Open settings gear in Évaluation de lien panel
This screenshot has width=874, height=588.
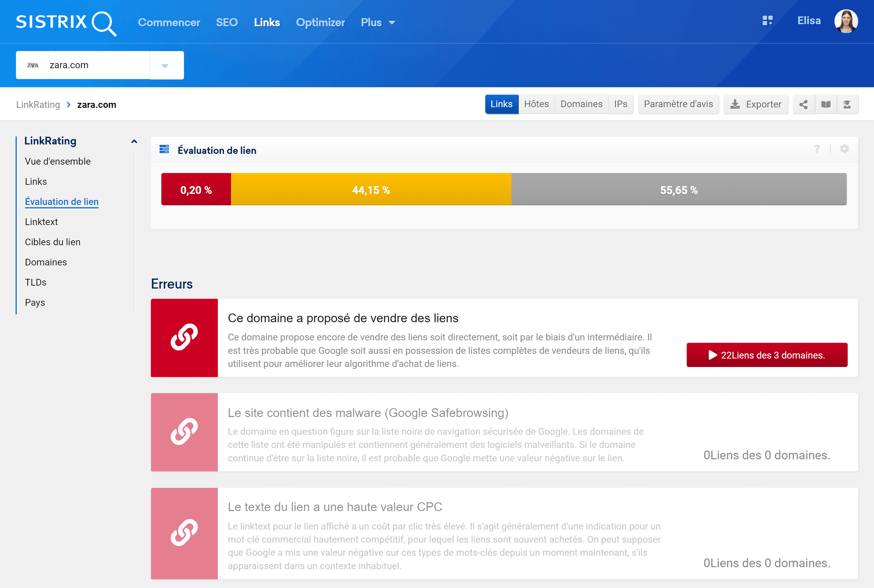coord(844,149)
